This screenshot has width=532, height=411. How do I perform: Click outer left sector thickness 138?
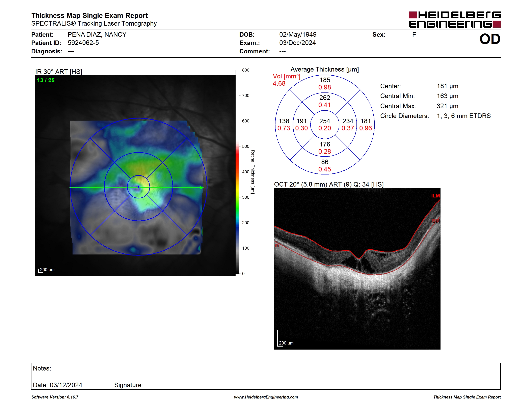click(284, 121)
